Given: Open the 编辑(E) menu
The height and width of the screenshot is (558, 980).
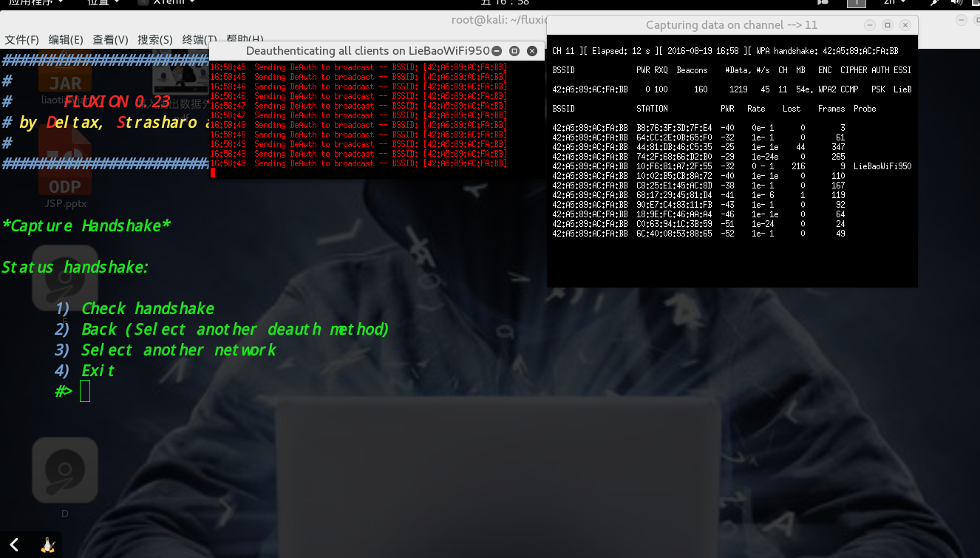Looking at the screenshot, I should [x=66, y=39].
